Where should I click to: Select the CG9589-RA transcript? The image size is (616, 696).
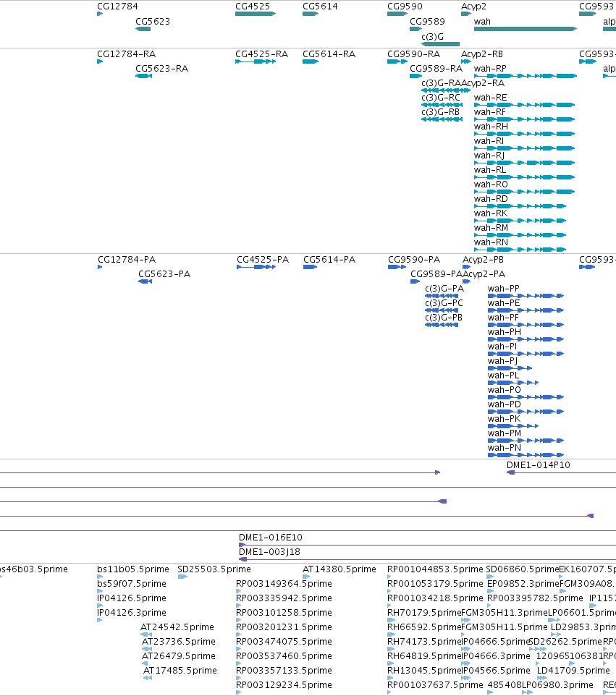pos(415,76)
